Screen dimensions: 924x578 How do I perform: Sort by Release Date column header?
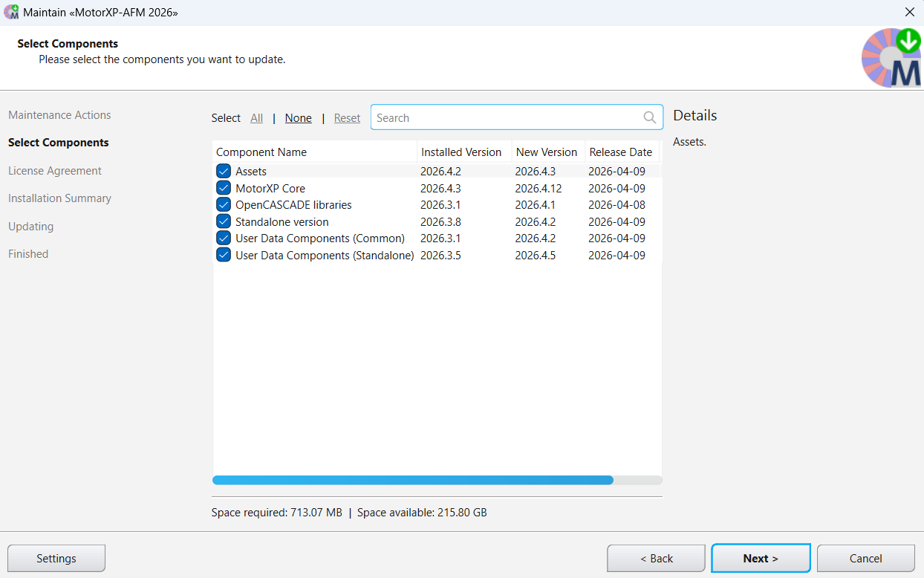point(620,152)
